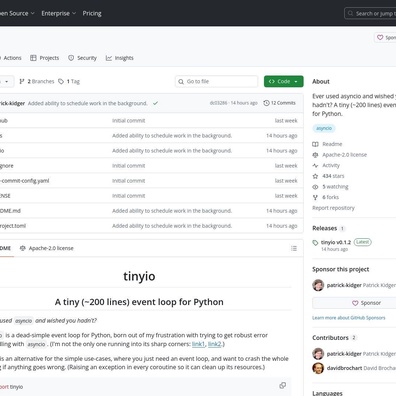The width and height of the screenshot is (396, 396).
Task: Click the magnifier icon in Go to file
Action: pyautogui.click(x=181, y=82)
